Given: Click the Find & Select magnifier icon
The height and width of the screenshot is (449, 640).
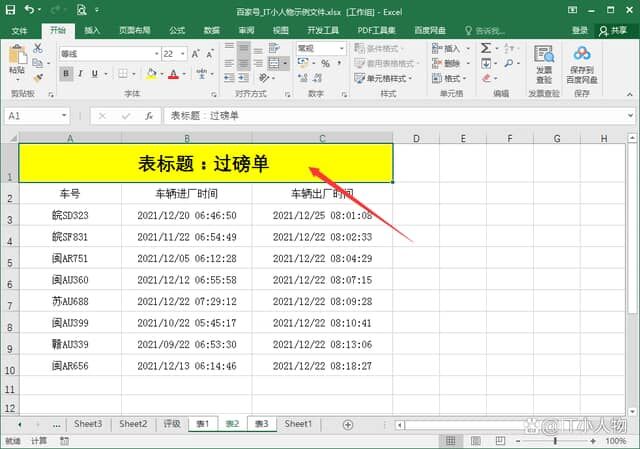Looking at the screenshot, I should point(509,63).
